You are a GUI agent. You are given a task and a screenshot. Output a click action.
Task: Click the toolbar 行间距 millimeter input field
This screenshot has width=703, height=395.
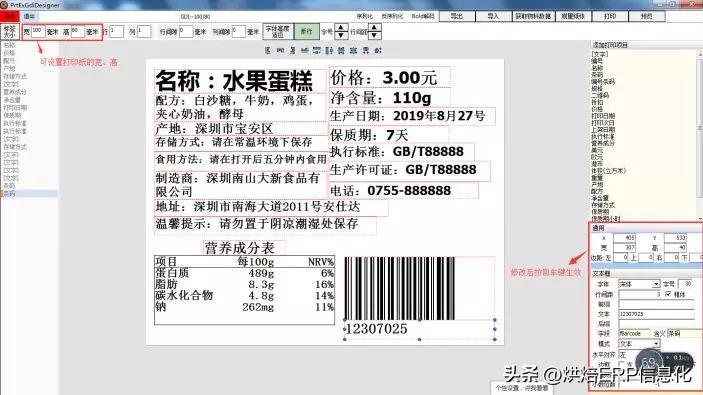[186, 31]
